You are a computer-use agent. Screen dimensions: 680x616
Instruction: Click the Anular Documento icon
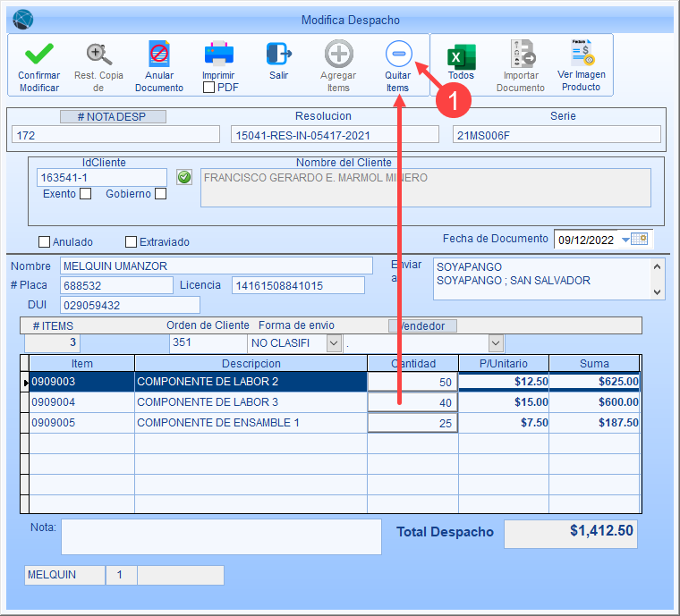159,55
